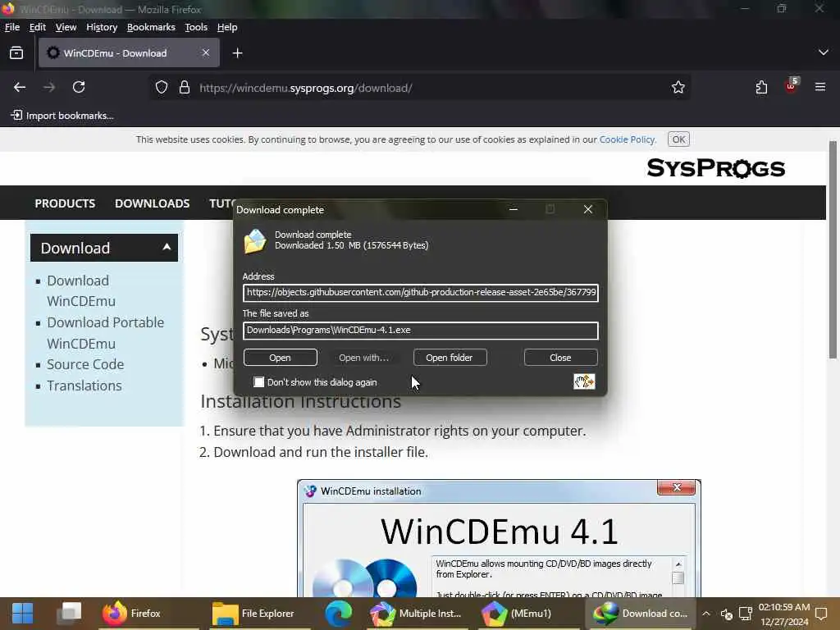The height and width of the screenshot is (630, 840).
Task: Expand the list all tabs chevron
Action: (x=824, y=52)
